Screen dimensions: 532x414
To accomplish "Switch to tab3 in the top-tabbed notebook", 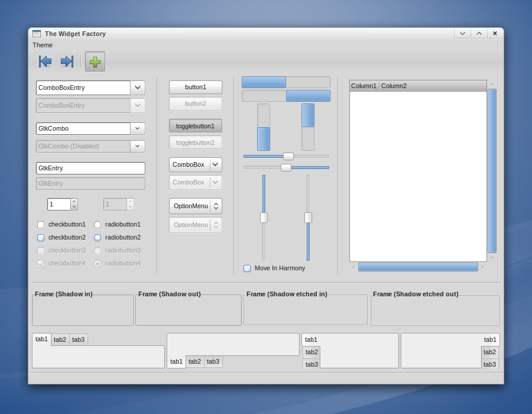I will [x=79, y=339].
